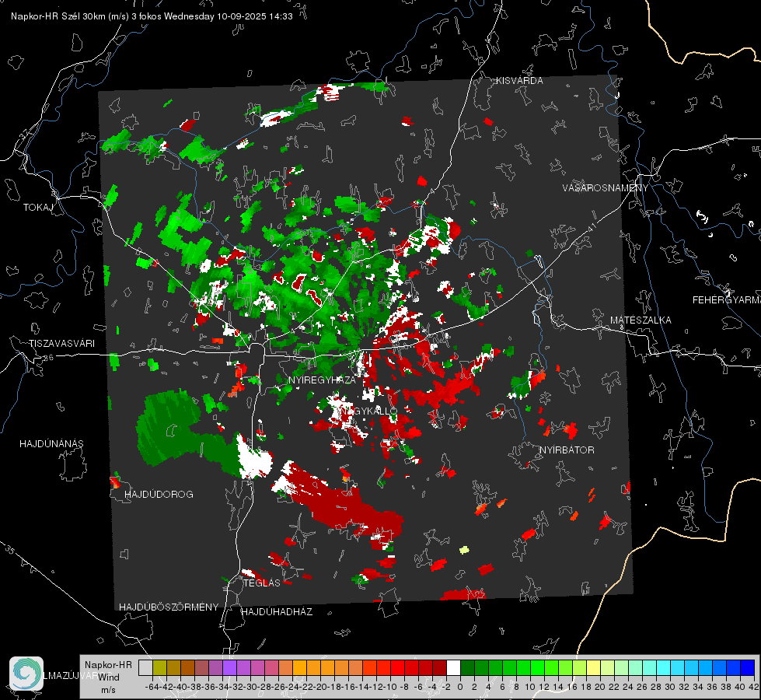Select the KISVÁRDA town label
The image size is (761, 700).
click(519, 81)
